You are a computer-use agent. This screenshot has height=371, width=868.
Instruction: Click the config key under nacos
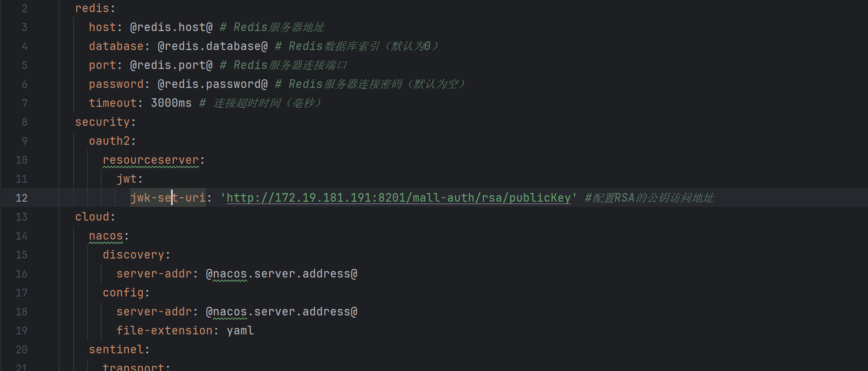[x=123, y=293]
